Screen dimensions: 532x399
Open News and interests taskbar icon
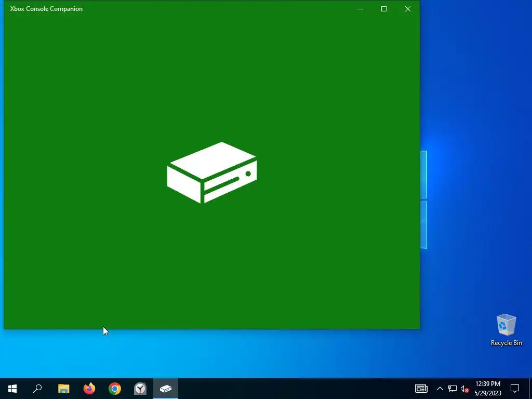pos(421,389)
